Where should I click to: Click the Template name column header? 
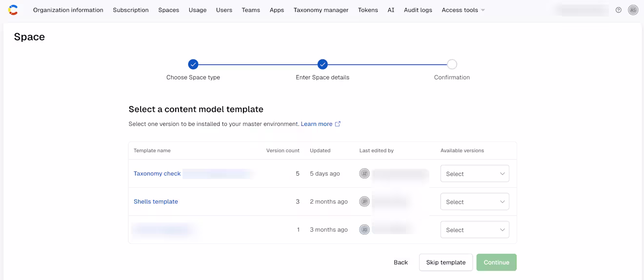(x=152, y=151)
